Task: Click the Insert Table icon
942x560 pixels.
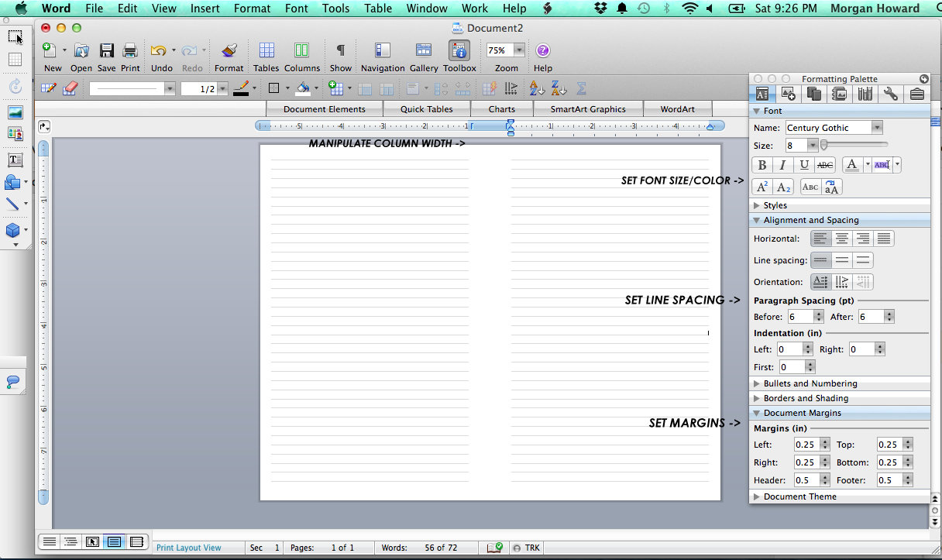Action: point(335,88)
